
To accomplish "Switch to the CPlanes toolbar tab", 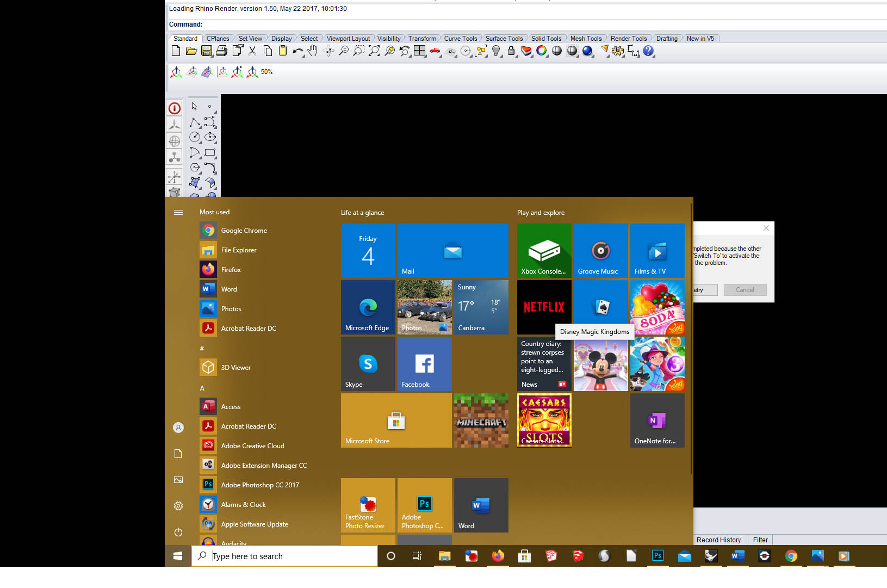I will (218, 39).
